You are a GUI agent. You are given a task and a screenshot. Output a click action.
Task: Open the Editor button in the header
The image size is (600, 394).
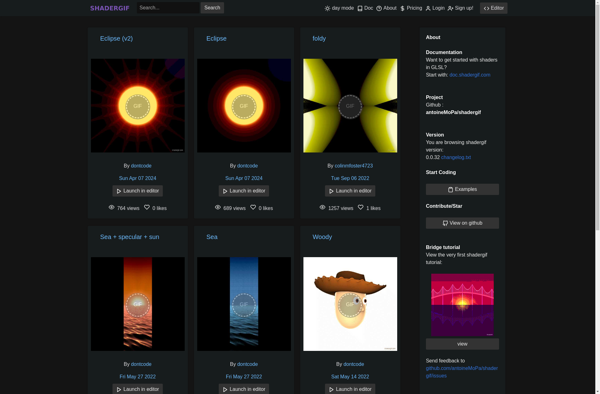[494, 8]
